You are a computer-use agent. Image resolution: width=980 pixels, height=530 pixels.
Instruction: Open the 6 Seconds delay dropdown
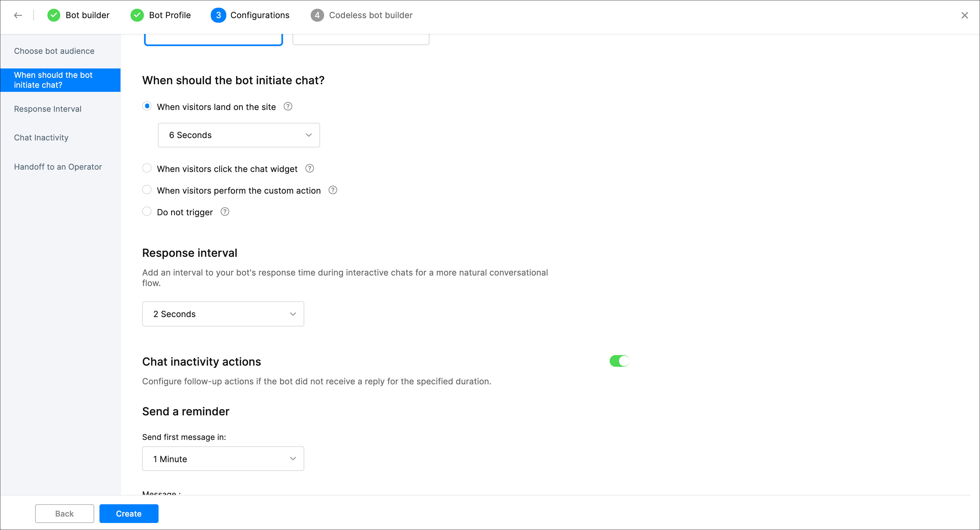pyautogui.click(x=239, y=135)
